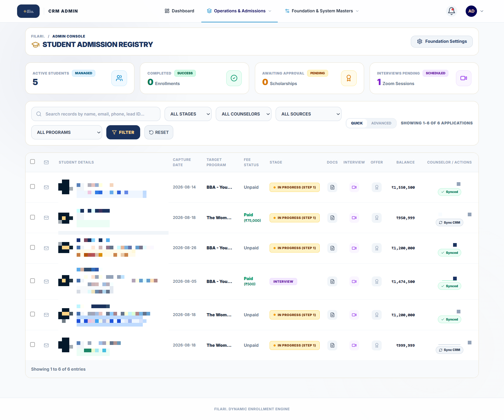Open the Operations & Admissions nav menu
504x420 pixels.
pos(239,11)
